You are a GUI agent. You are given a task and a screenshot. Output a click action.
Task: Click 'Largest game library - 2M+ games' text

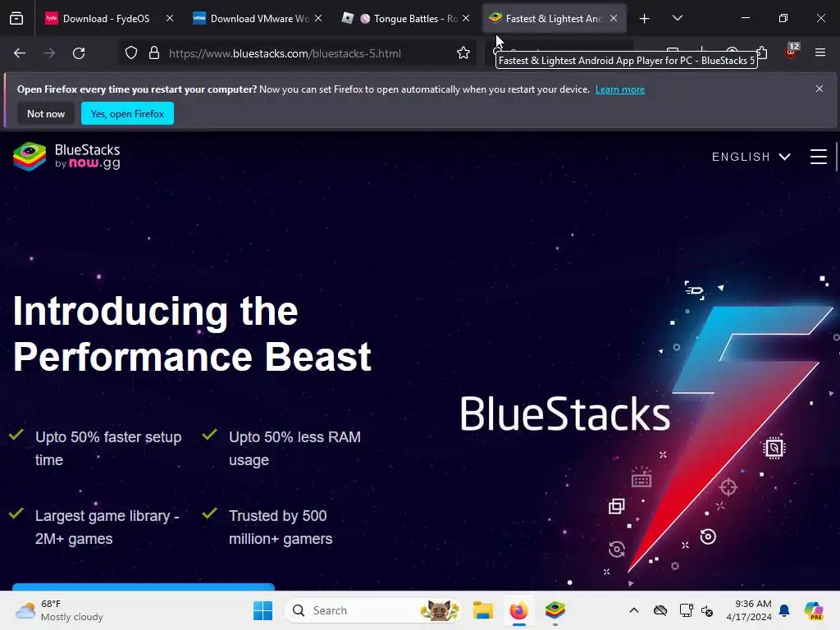107,527
